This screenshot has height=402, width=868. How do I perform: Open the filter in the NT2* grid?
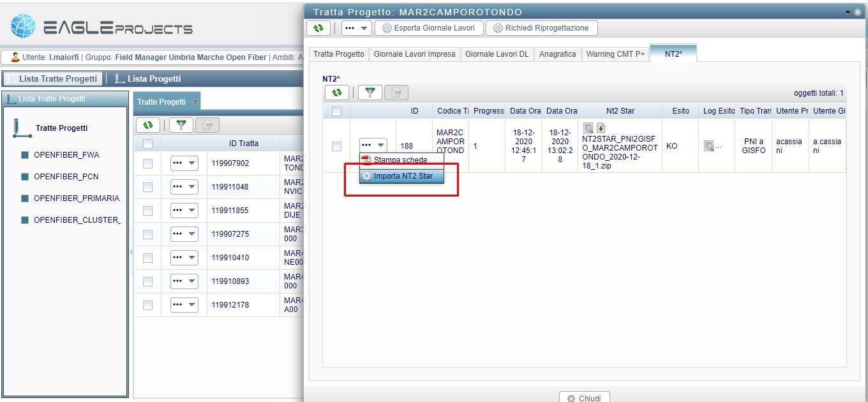[370, 93]
